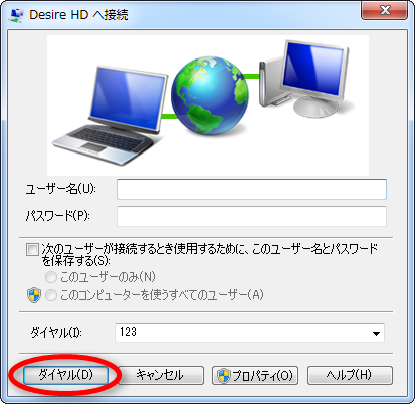415x404 pixels.
Task: Select このユーザーのみ(N) radio option
Action: click(x=51, y=277)
